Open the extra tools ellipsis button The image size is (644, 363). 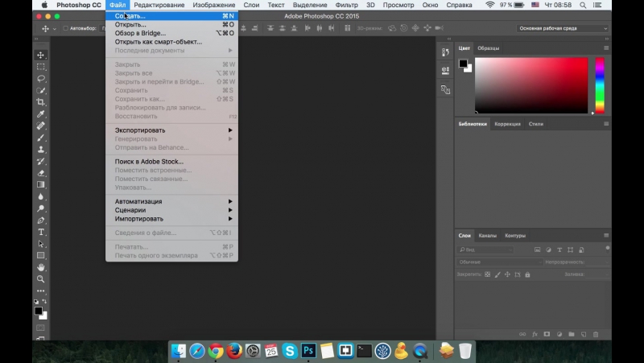pyautogui.click(x=41, y=291)
